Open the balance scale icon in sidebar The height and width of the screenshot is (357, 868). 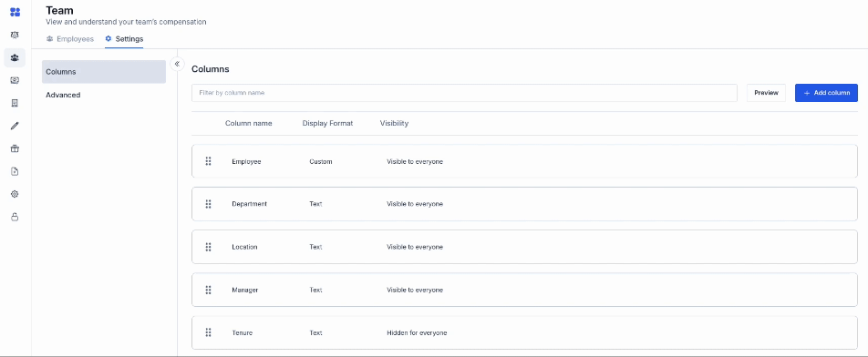tap(15, 35)
